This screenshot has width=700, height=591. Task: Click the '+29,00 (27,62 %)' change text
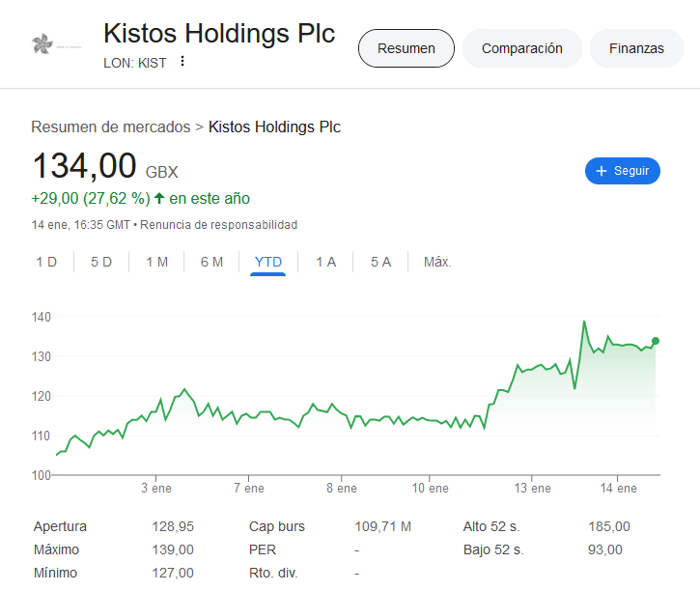pos(91,198)
